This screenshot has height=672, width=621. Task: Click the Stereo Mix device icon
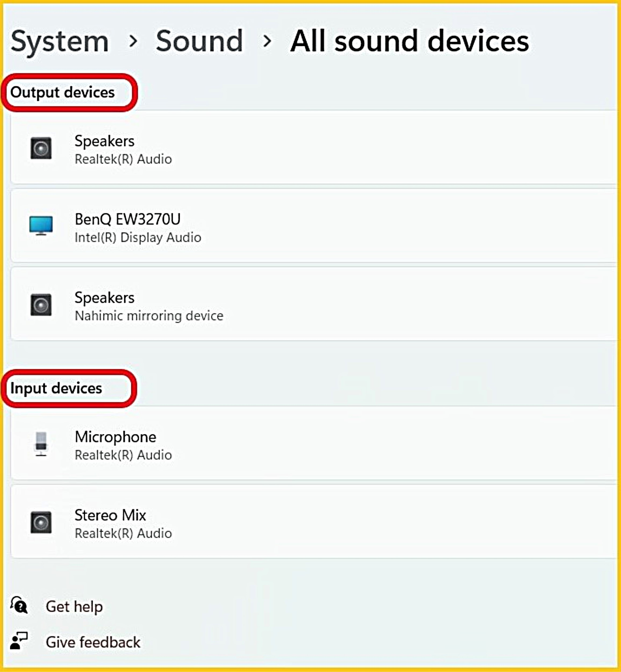41,522
